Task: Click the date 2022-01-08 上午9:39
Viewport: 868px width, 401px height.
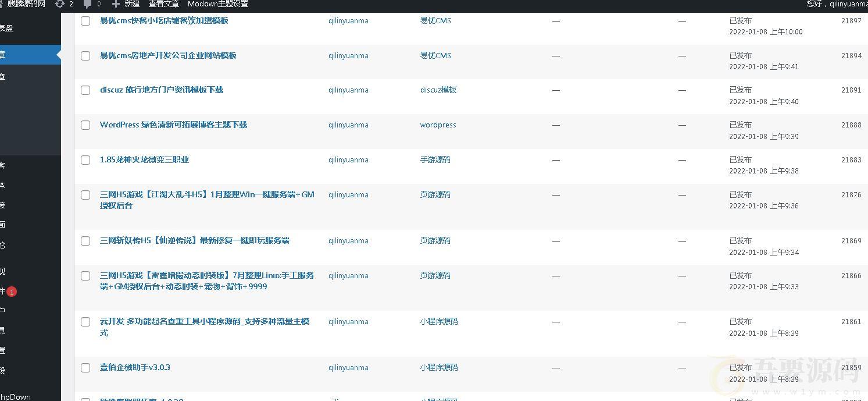Action: (764, 136)
